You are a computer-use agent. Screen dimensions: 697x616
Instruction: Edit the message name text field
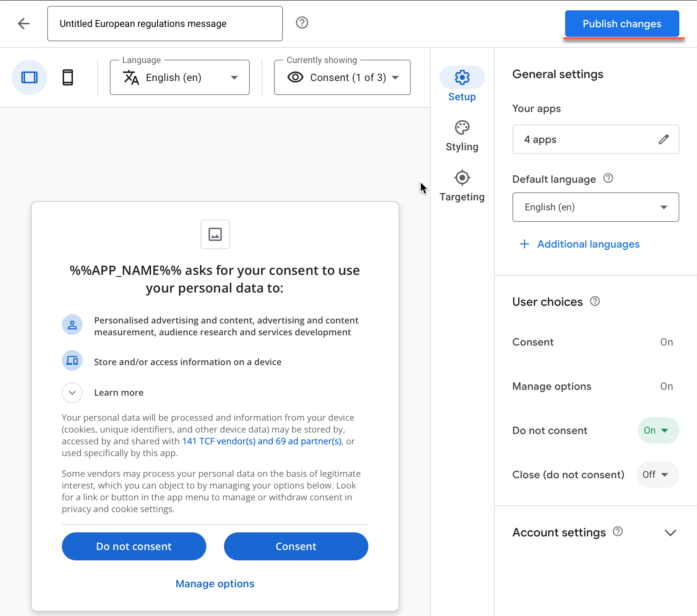click(x=165, y=24)
